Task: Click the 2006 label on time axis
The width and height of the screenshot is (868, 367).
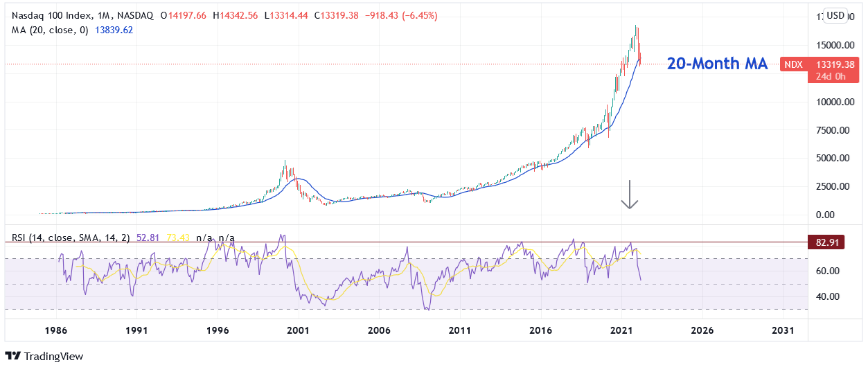Action: click(379, 330)
